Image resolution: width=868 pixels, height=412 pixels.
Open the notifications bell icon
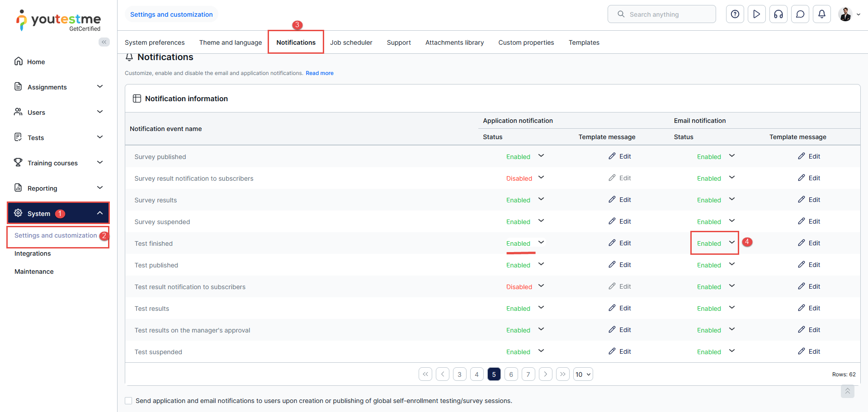(821, 14)
